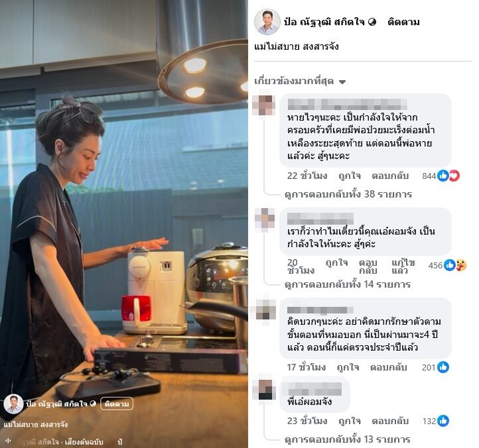Click the like reaction icon beside 132
This screenshot has height=448, width=479.
[x=443, y=421]
